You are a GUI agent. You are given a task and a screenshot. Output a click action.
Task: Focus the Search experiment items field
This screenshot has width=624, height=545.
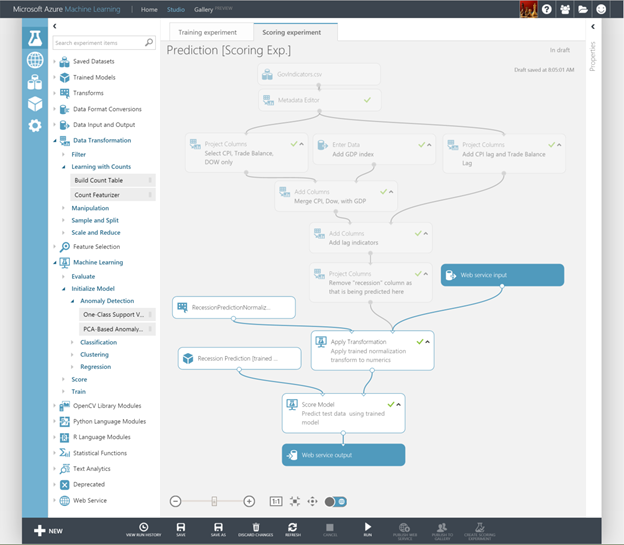click(103, 43)
